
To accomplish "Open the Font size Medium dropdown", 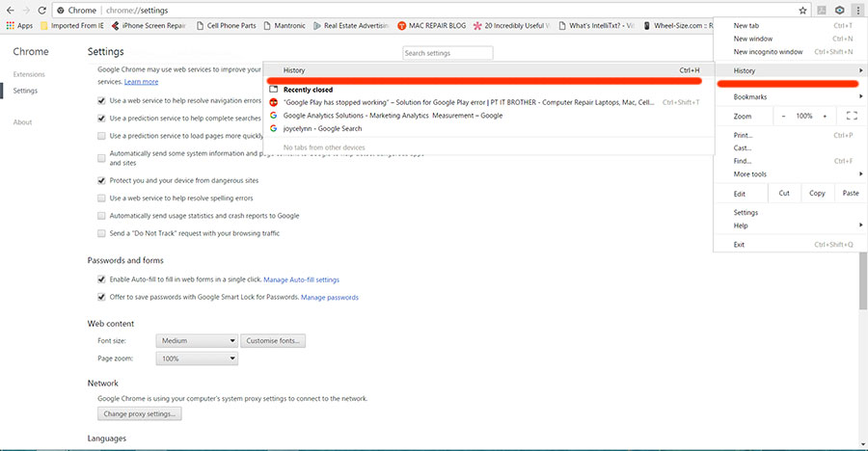I will [197, 341].
